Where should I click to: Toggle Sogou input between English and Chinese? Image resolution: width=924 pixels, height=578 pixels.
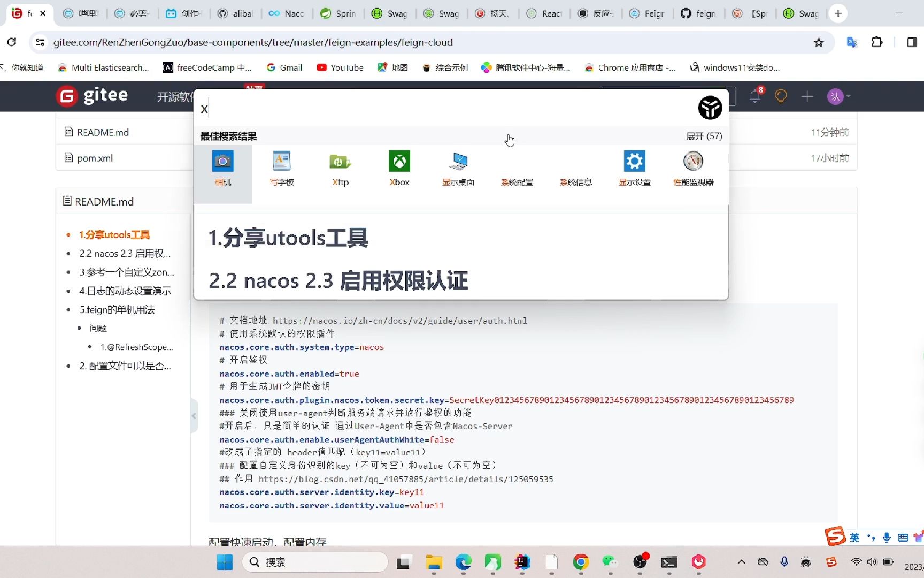click(x=854, y=537)
